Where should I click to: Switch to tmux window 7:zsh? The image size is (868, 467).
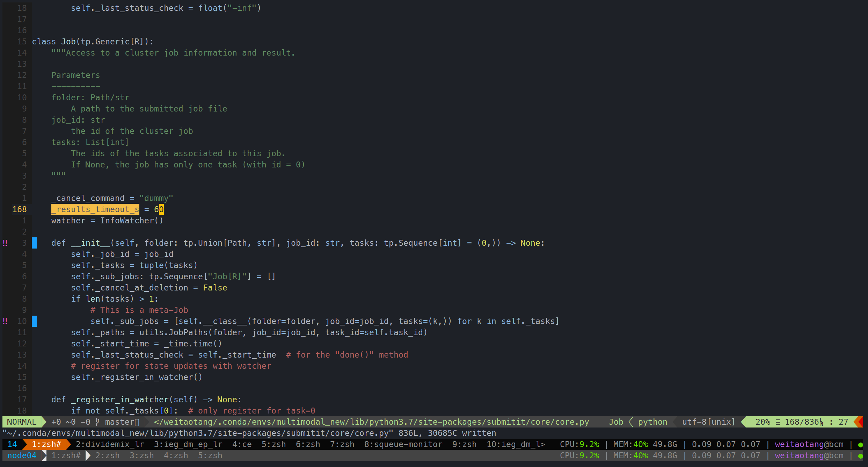(342, 444)
